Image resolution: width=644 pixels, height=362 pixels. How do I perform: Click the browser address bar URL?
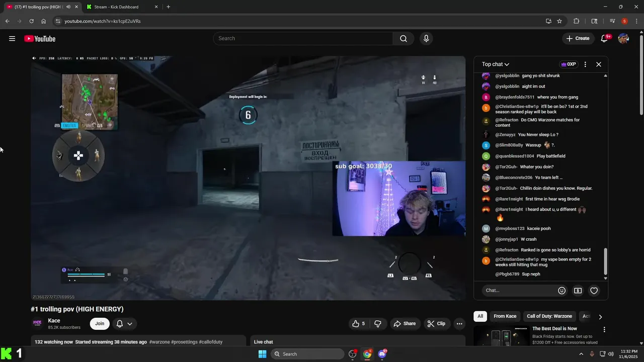(x=103, y=21)
